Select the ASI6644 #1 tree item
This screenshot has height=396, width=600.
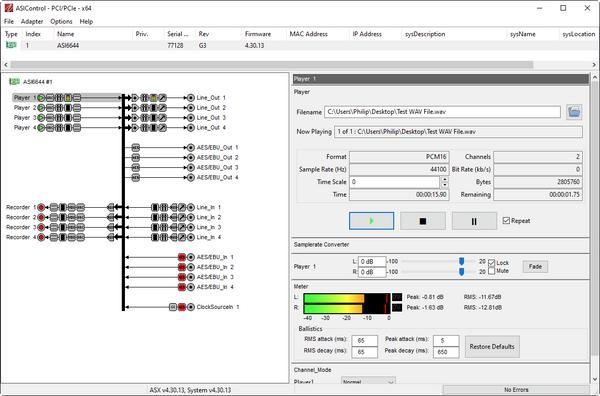[37, 81]
